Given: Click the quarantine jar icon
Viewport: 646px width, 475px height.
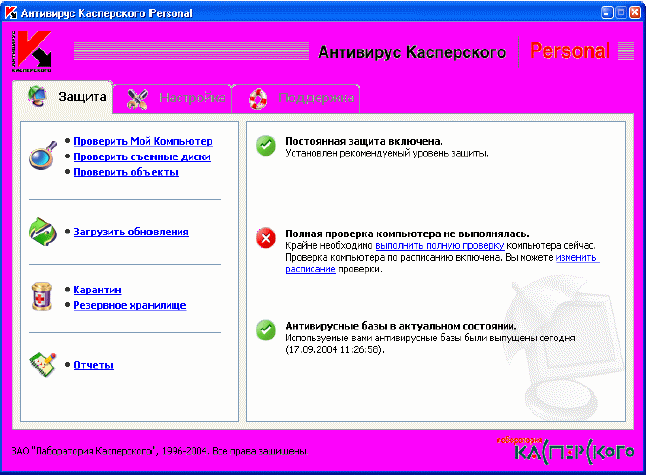Looking at the screenshot, I should click(42, 296).
